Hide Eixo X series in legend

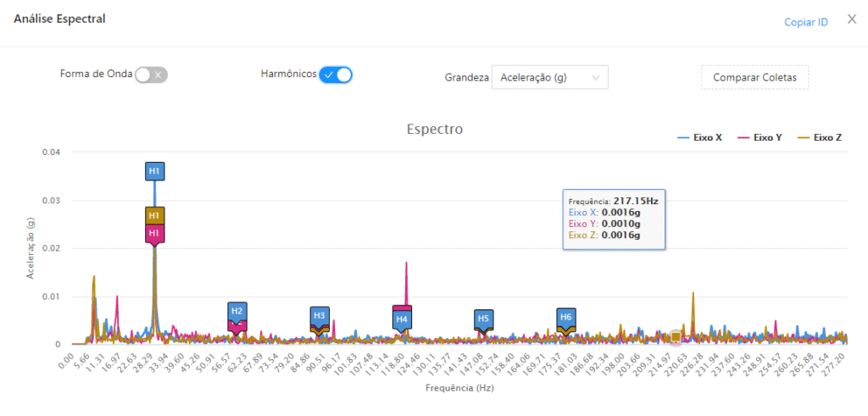tap(700, 137)
